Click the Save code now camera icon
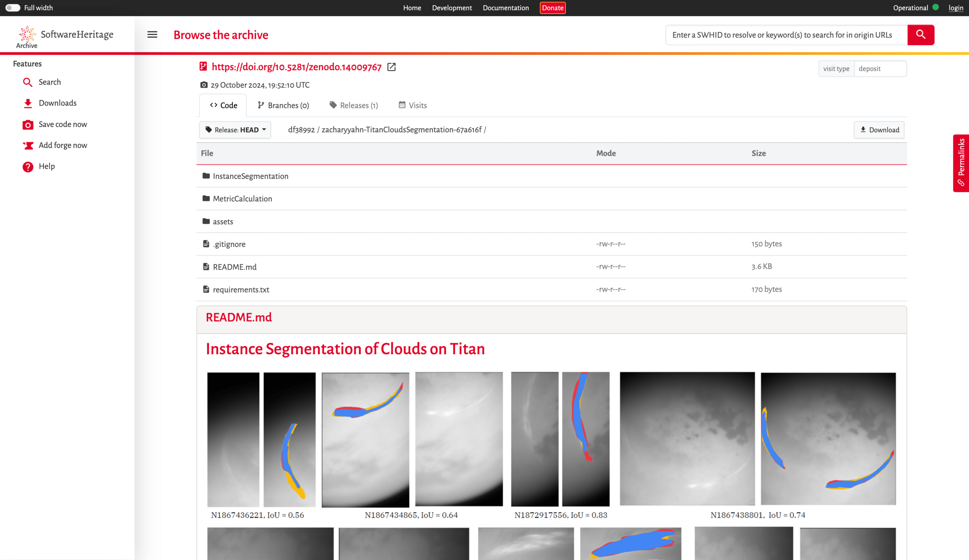 pos(28,124)
